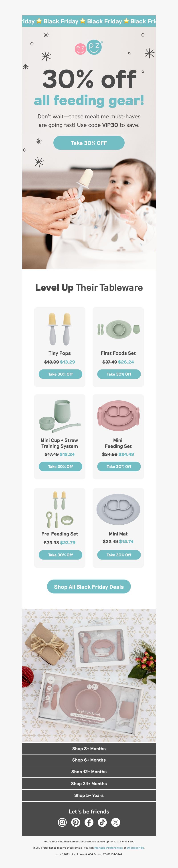Click Shop All Black Friday Deals
Screen dimensions: 178x868
89,587
